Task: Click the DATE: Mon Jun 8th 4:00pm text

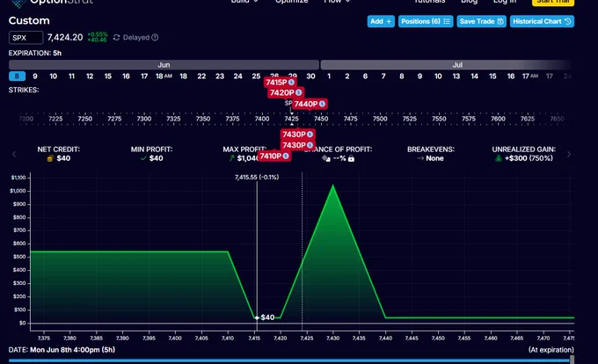Action: point(62,350)
